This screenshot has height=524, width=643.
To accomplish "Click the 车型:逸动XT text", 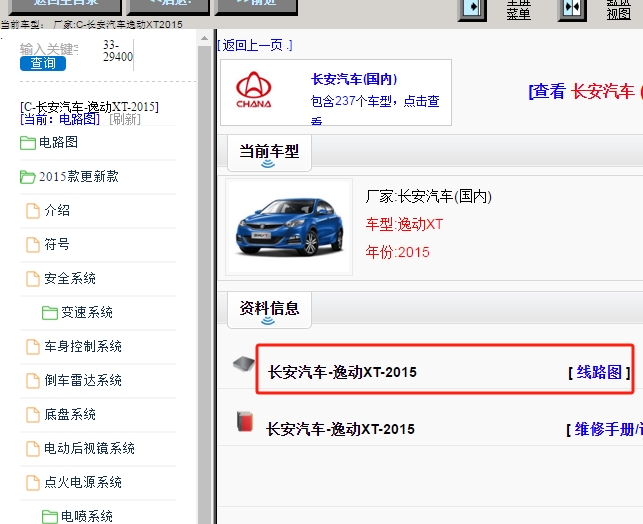I will (404, 225).
